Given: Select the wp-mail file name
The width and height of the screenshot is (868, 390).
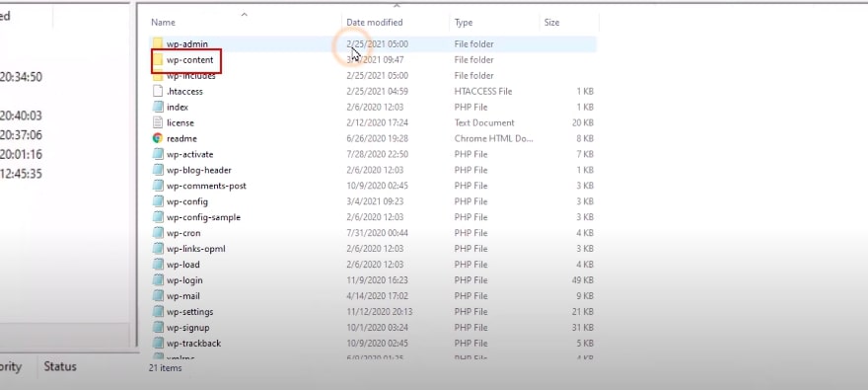Looking at the screenshot, I should [x=183, y=296].
